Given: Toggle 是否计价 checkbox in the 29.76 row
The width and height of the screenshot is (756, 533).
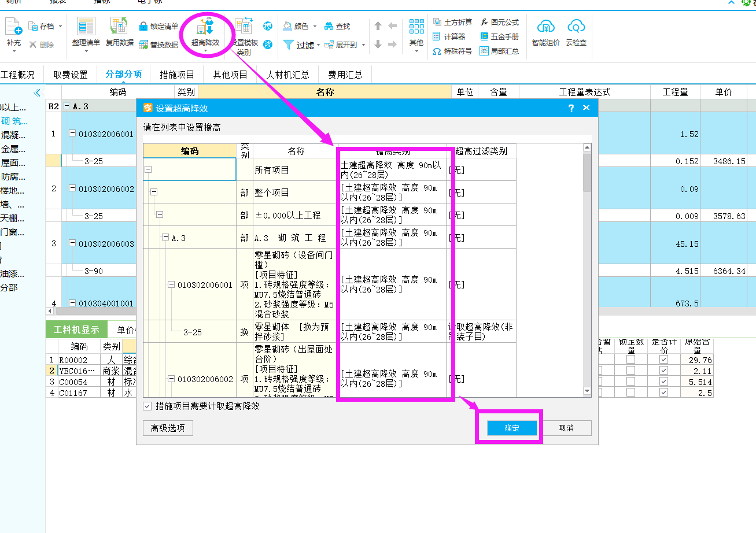Looking at the screenshot, I should pyautogui.click(x=663, y=360).
